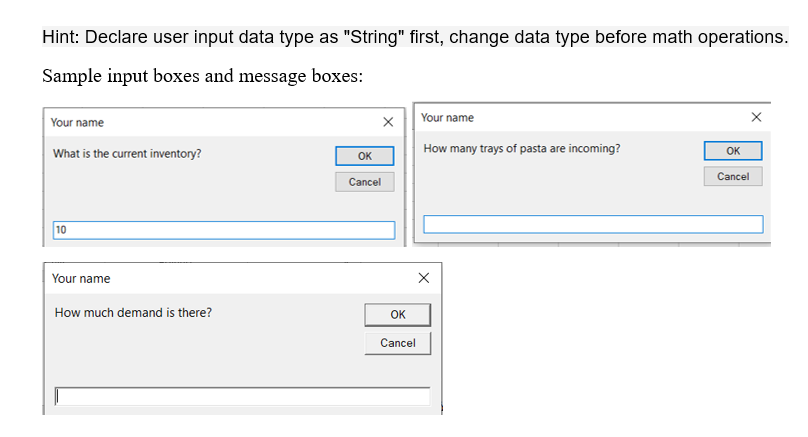Click the 'Your name' title of the pasta trays dialog

447,117
